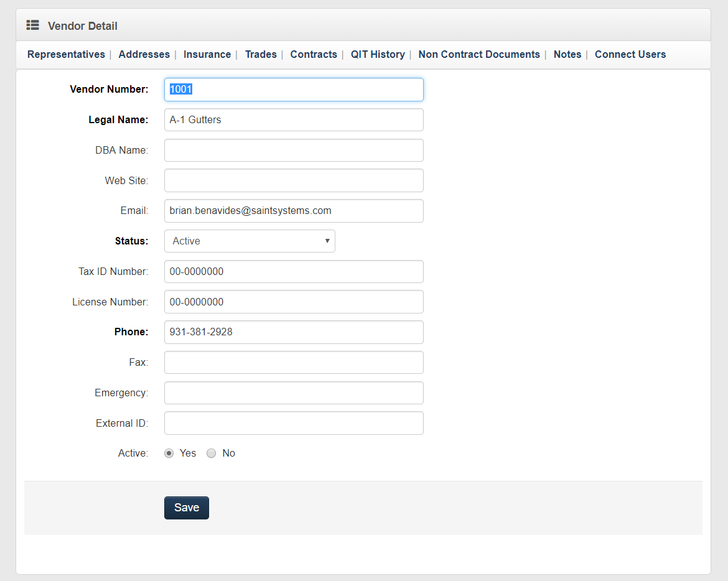728x581 pixels.
Task: Select the Legal Name field containing A-1 Gutters
Action: pyautogui.click(x=292, y=119)
